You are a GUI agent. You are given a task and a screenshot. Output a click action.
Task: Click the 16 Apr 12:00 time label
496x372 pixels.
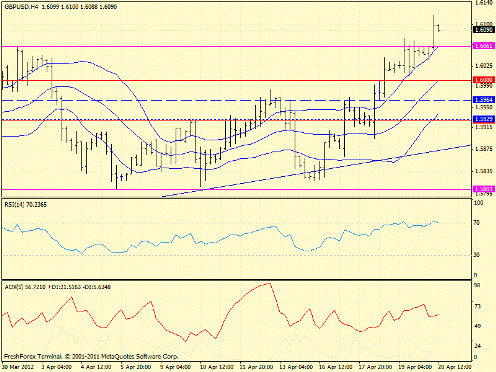(x=336, y=367)
